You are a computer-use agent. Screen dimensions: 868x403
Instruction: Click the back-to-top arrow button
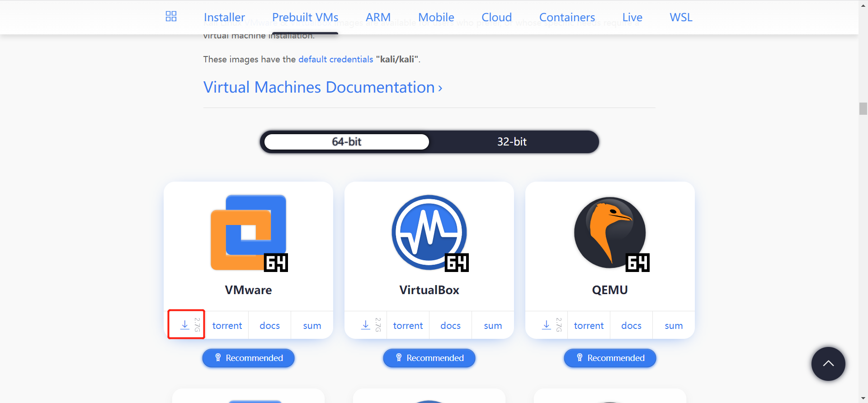click(828, 364)
